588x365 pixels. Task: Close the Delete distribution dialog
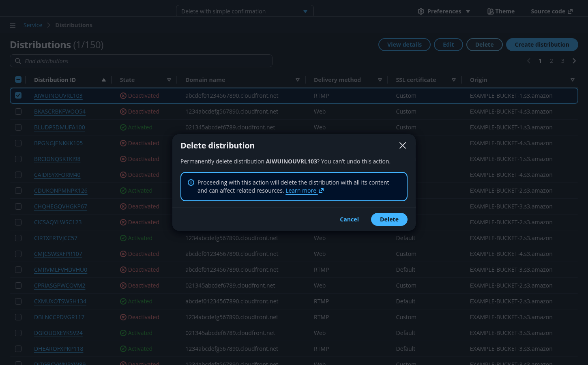[x=402, y=146]
